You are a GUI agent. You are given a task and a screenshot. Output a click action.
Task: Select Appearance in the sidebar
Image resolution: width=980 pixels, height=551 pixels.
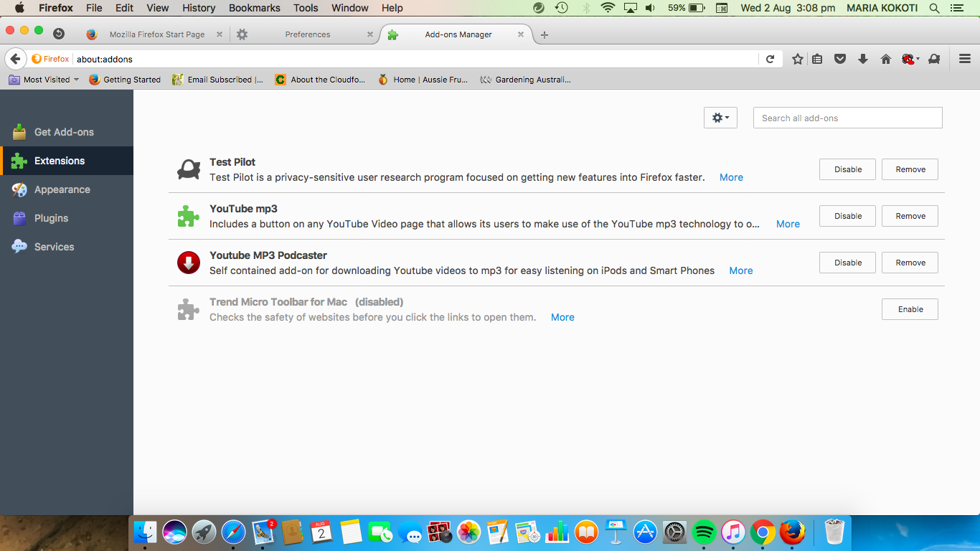[x=67, y=189]
